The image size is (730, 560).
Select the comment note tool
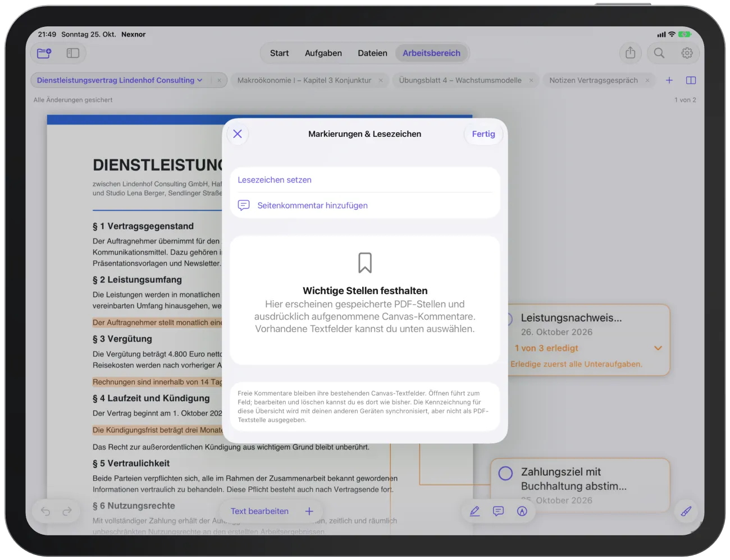pyautogui.click(x=498, y=511)
